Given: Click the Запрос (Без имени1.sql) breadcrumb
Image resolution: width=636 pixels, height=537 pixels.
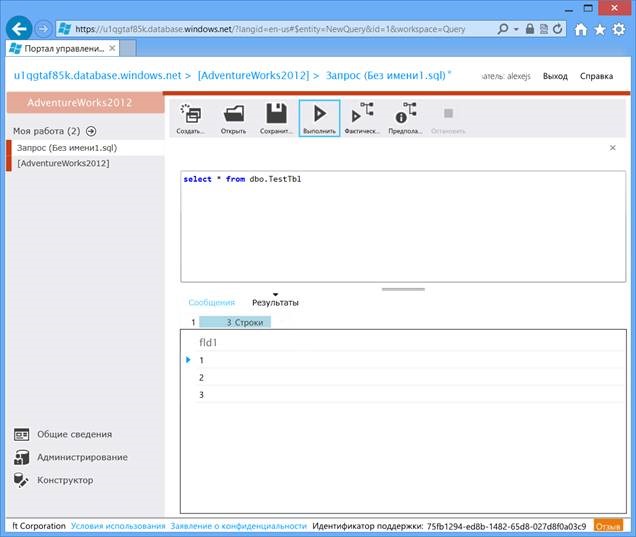Looking at the screenshot, I should tap(386, 76).
